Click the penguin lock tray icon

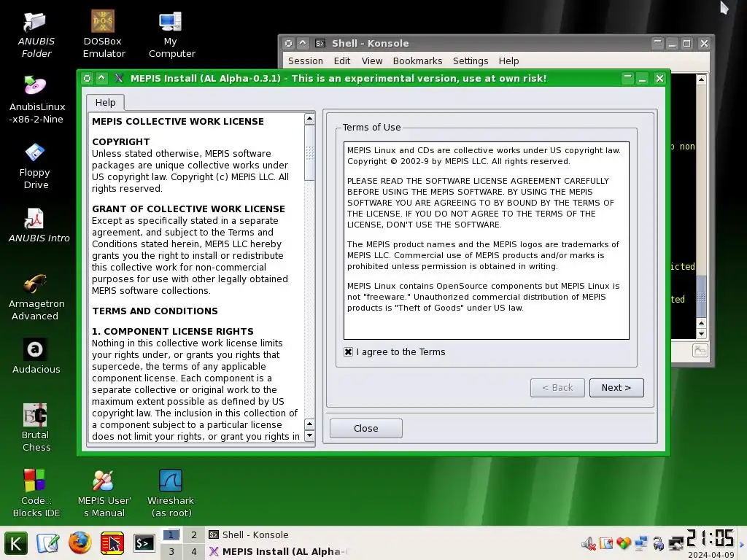(659, 543)
